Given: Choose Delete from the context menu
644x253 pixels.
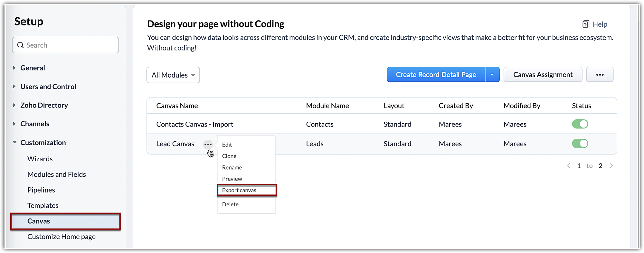Looking at the screenshot, I should point(230,204).
